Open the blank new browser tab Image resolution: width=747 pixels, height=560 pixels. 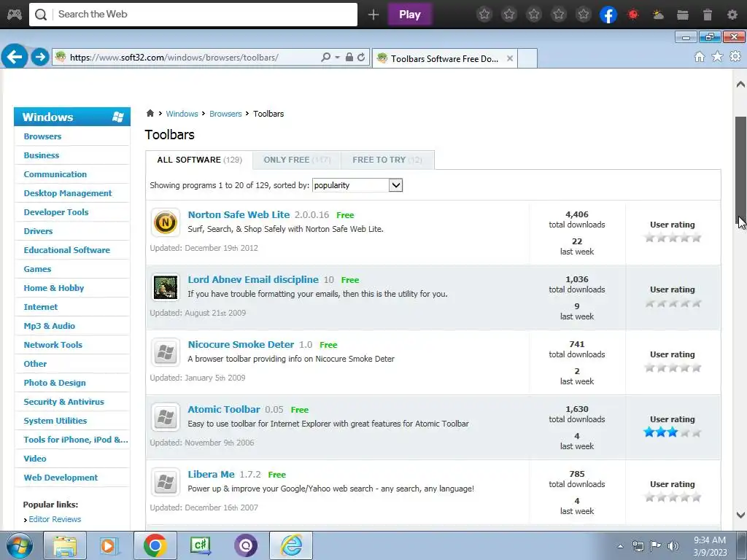[527, 58]
